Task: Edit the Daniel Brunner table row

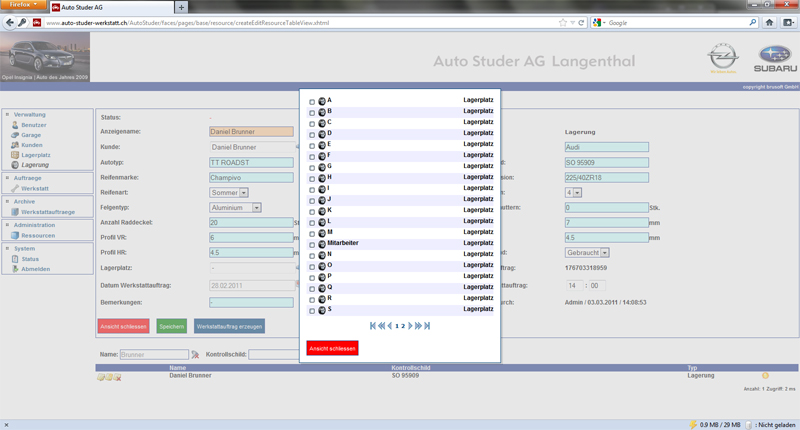Action: [101, 377]
